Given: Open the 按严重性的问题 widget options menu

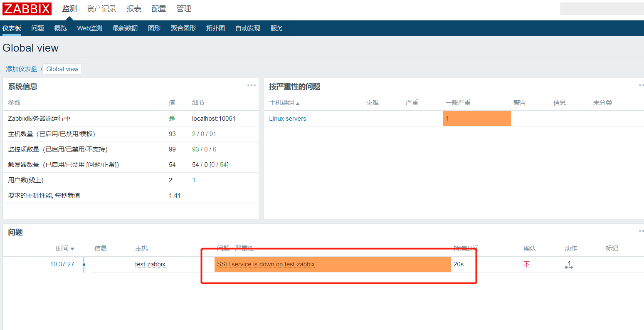Looking at the screenshot, I should [641, 85].
